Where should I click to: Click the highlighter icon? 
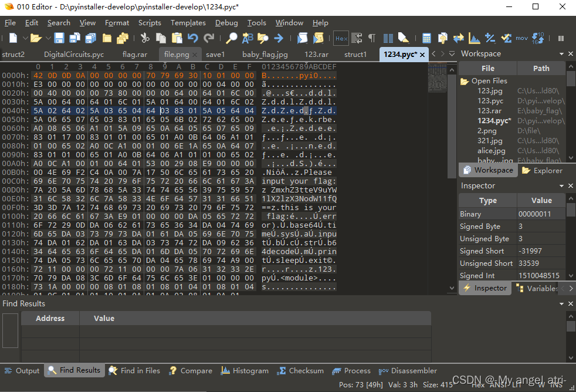[x=404, y=38]
